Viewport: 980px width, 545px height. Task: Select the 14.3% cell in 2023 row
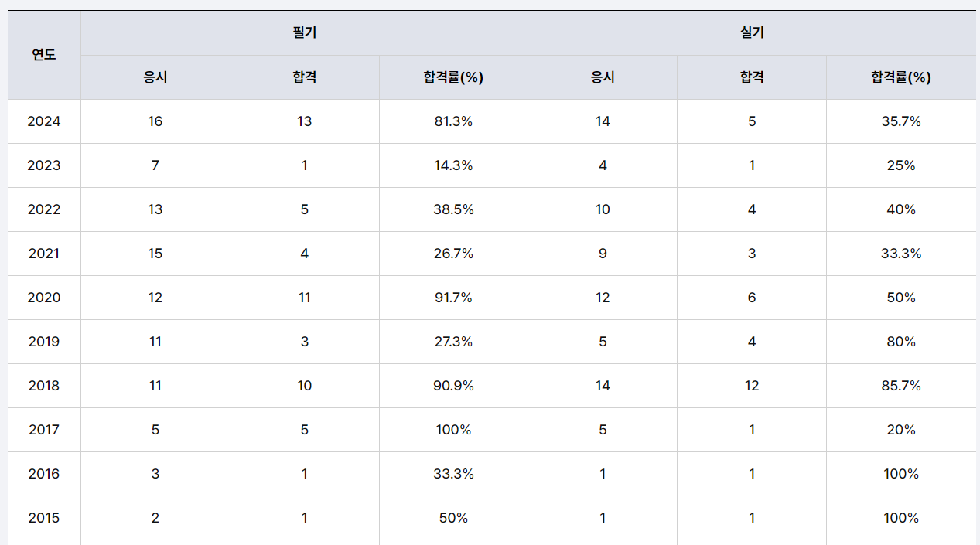[453, 165]
